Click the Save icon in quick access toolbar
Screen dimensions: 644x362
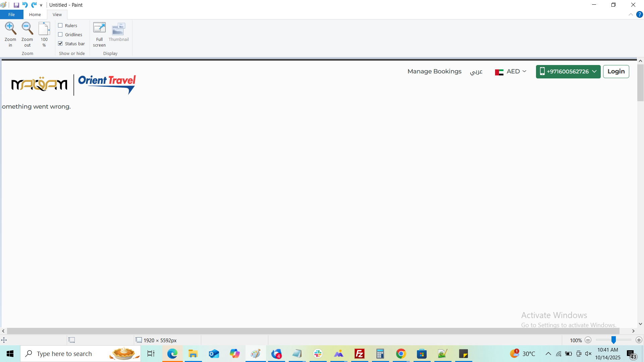[16, 5]
